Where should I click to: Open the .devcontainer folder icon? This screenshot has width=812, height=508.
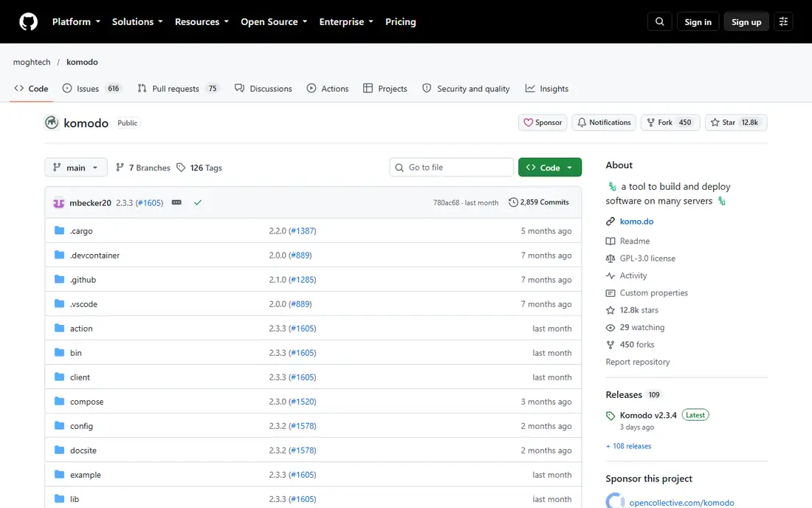coord(60,255)
